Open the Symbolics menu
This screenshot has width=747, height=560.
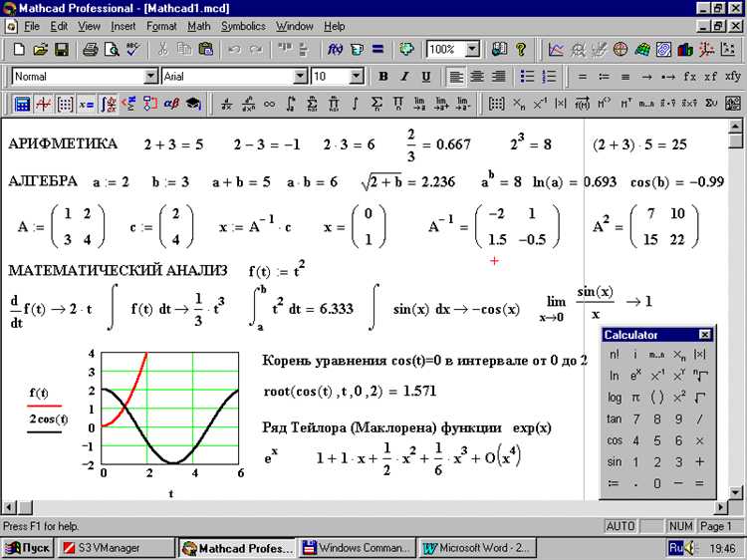(x=243, y=26)
